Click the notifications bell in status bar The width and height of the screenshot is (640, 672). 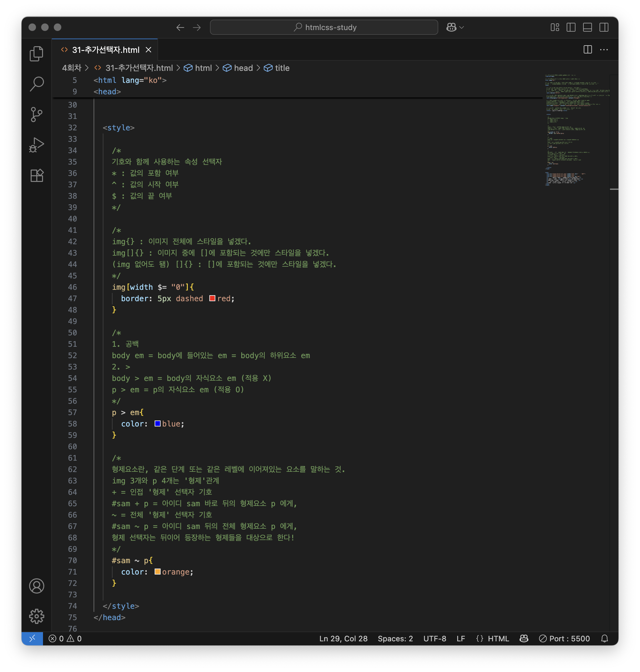604,638
